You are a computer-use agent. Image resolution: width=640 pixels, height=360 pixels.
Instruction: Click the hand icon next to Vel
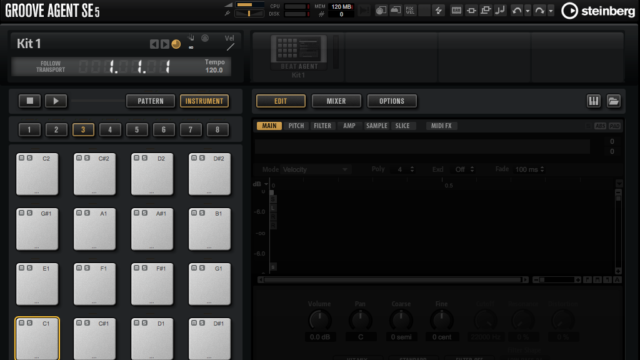(x=191, y=38)
